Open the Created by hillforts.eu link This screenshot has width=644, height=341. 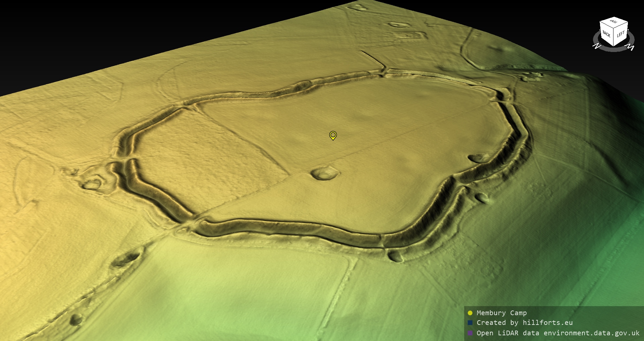point(525,323)
